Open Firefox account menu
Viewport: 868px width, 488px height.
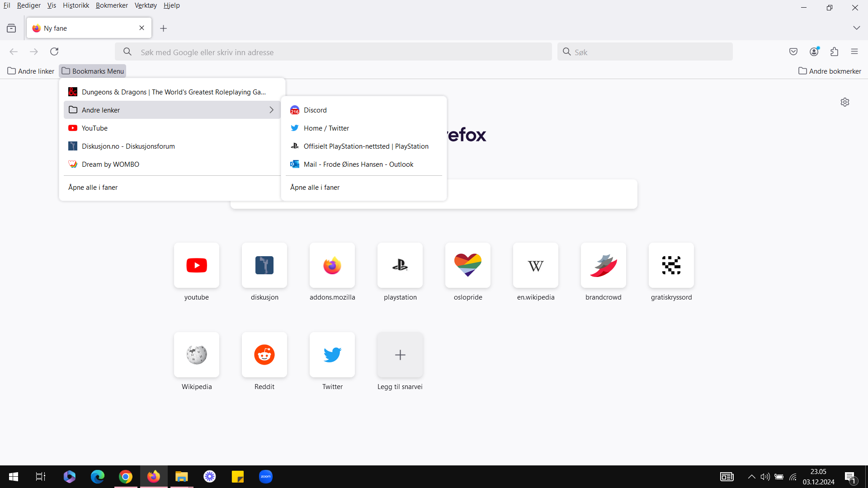point(814,52)
